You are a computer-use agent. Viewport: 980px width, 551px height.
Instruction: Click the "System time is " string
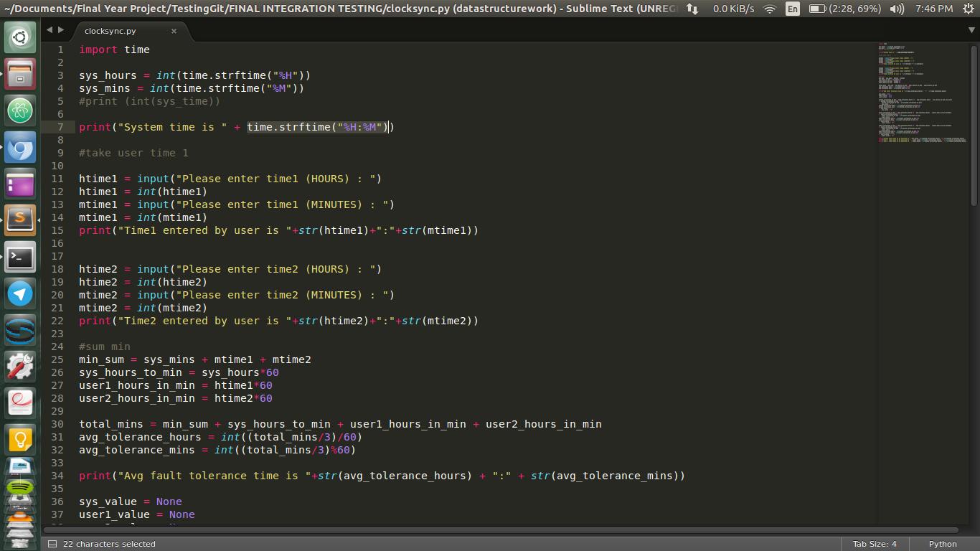pos(172,127)
